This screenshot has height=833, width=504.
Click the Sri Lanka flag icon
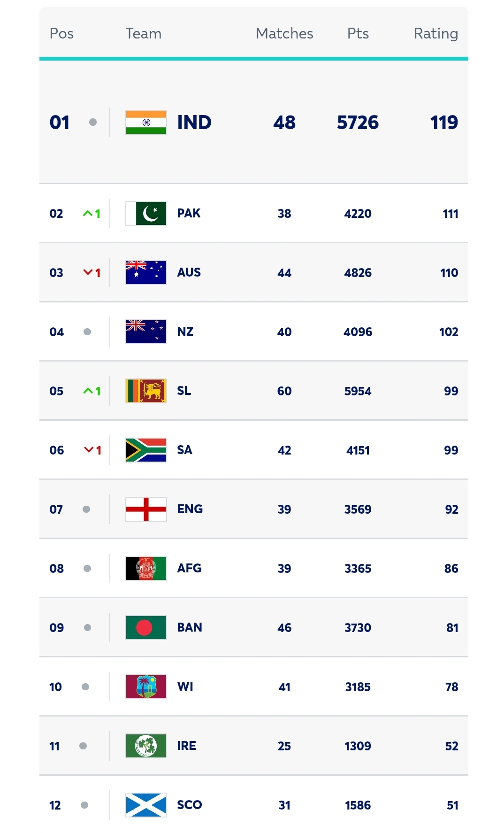tap(146, 391)
